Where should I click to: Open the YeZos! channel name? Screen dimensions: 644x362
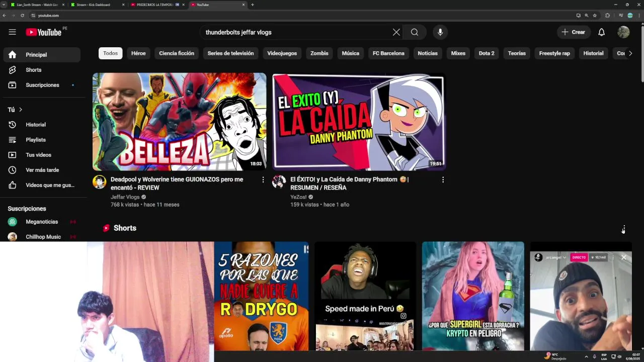coord(298,197)
